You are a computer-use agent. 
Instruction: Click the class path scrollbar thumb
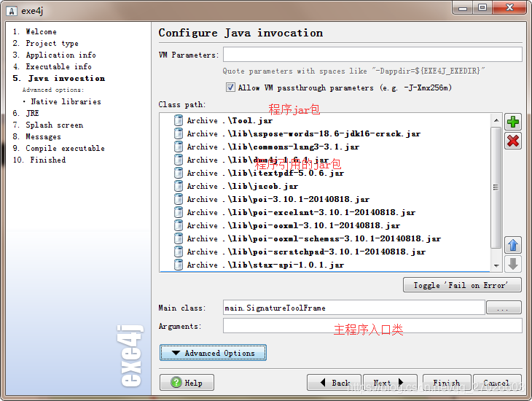coord(496,187)
